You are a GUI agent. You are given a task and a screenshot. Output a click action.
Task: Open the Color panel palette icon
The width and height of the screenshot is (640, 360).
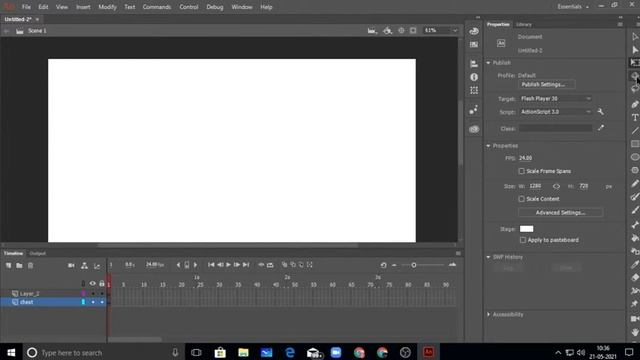click(474, 31)
